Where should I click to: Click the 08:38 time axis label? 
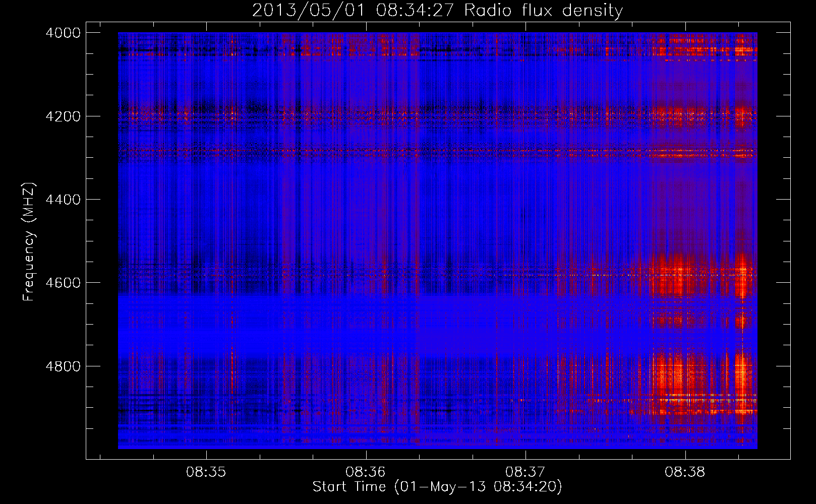[685, 472]
